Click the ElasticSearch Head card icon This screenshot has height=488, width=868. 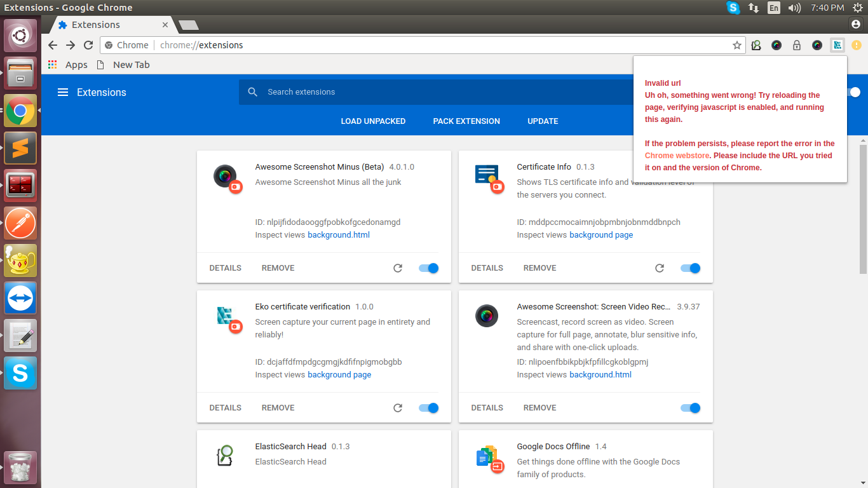(225, 456)
